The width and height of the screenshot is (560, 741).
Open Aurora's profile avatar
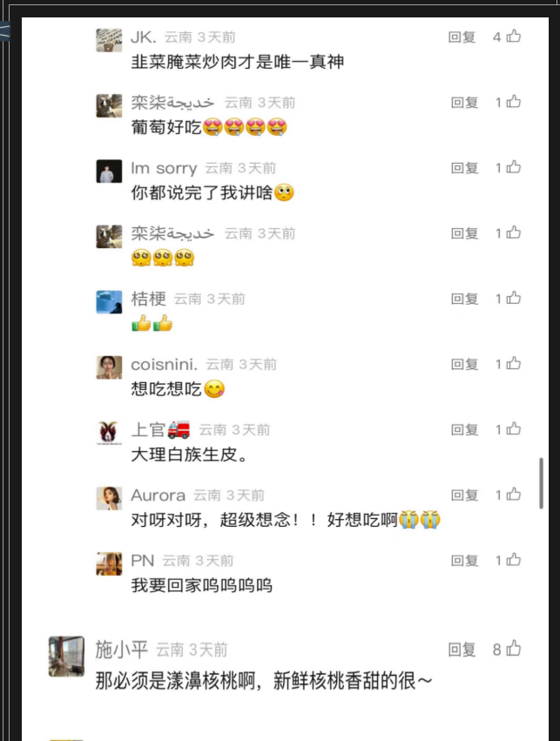point(109,499)
